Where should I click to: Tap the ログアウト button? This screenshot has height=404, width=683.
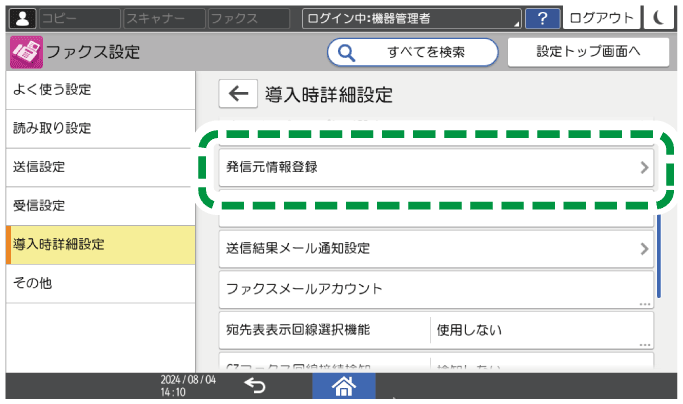[x=602, y=17]
